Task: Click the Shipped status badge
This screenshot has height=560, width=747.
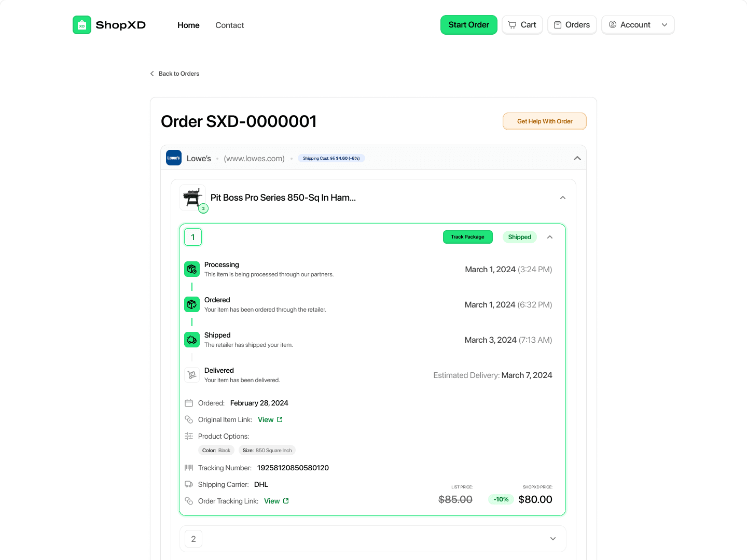Action: point(520,237)
